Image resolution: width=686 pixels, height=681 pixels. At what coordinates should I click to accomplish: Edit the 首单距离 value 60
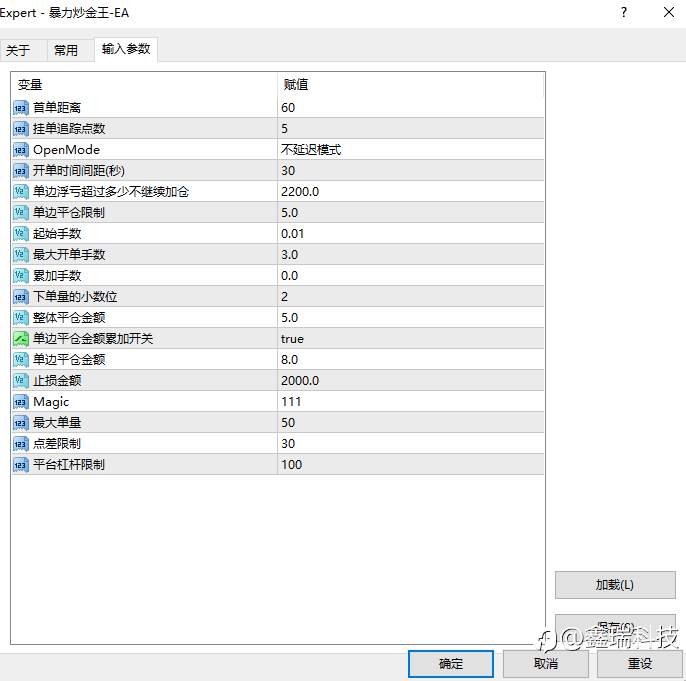click(x=411, y=108)
